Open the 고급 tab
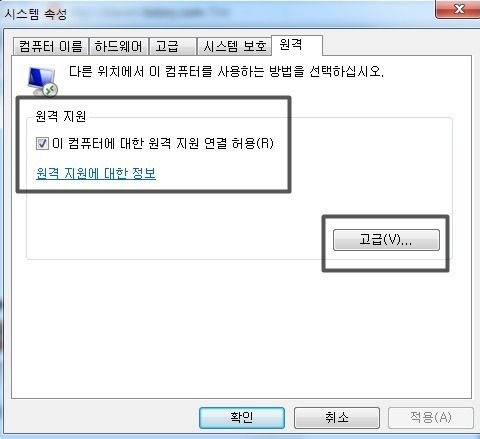Viewport: 480px width, 439px height. [172, 46]
